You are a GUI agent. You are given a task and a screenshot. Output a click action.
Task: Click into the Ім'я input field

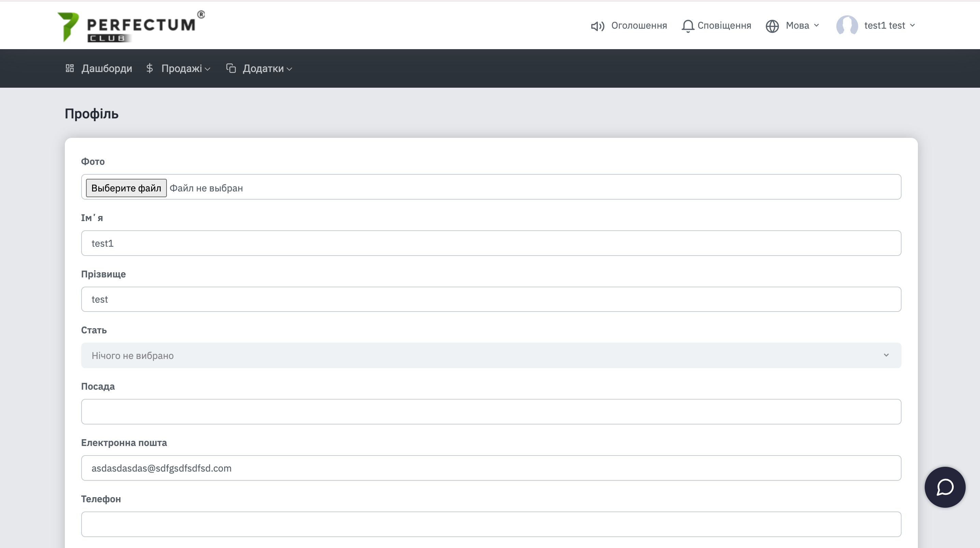point(491,243)
